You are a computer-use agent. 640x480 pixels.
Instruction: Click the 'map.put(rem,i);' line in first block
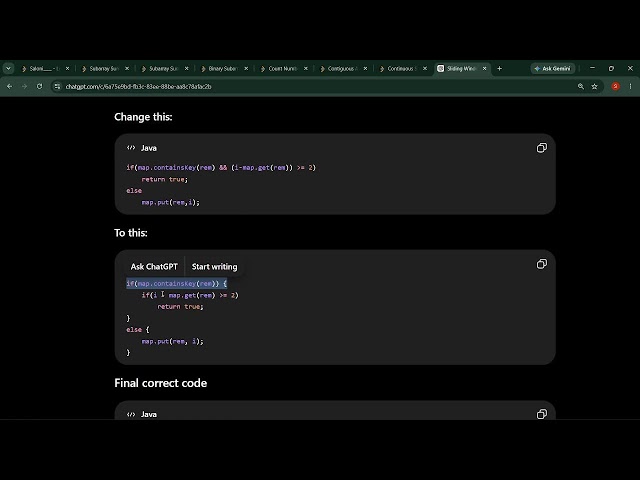click(171, 202)
